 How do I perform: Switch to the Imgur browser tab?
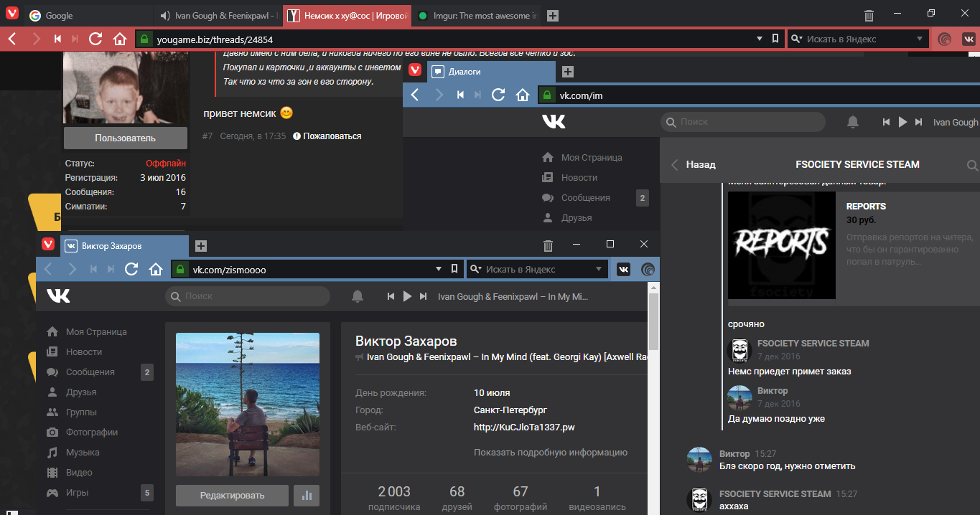coord(476,16)
